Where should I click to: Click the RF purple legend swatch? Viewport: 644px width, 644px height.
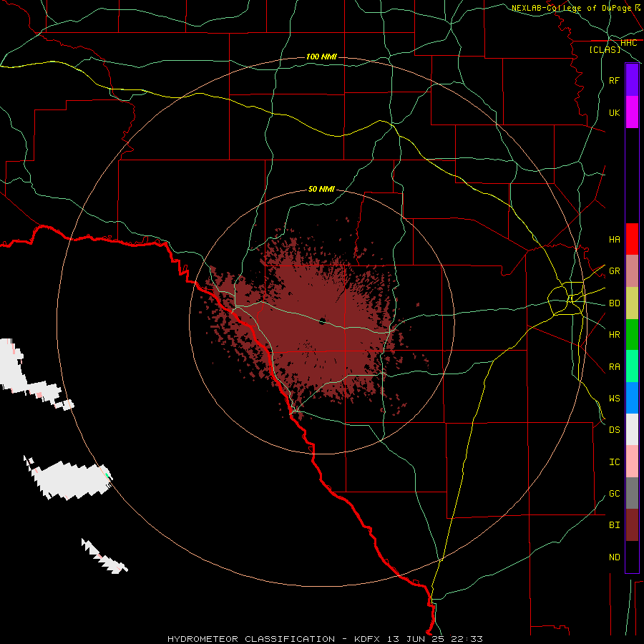click(x=632, y=79)
